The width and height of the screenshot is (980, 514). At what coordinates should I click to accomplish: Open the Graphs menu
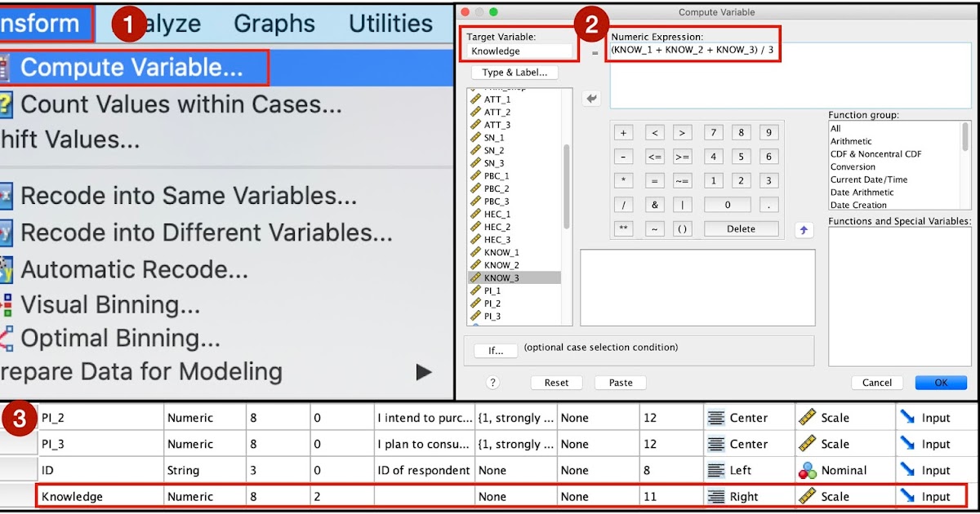pyautogui.click(x=274, y=24)
